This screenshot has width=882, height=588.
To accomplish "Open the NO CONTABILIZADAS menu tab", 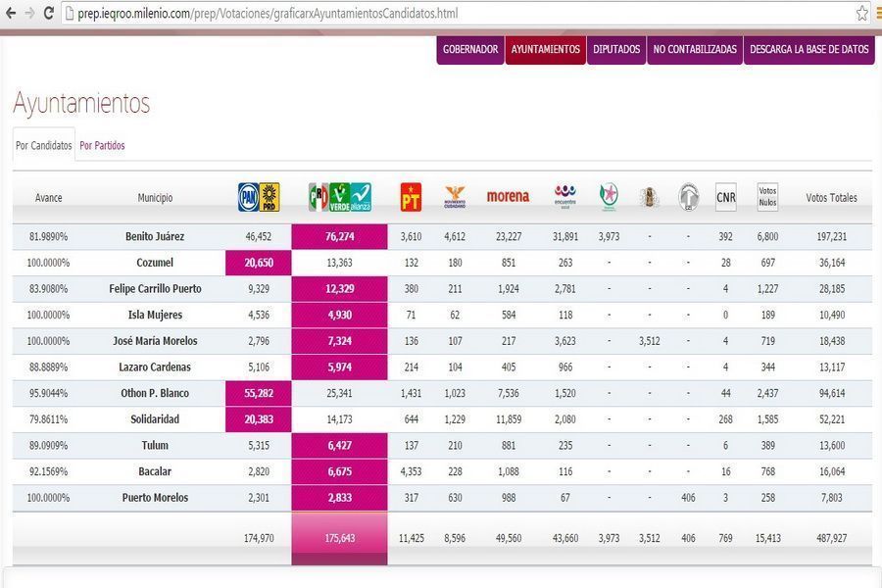I will coord(695,50).
